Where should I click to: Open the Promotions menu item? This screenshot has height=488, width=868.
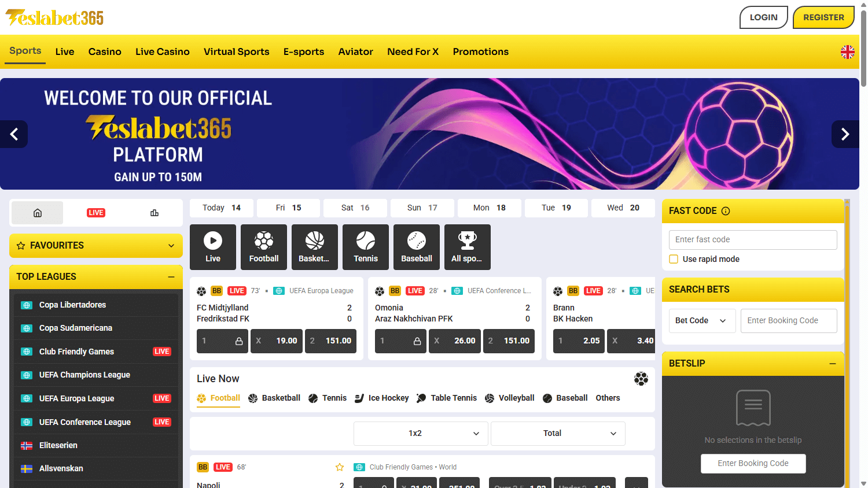pyautogui.click(x=480, y=51)
